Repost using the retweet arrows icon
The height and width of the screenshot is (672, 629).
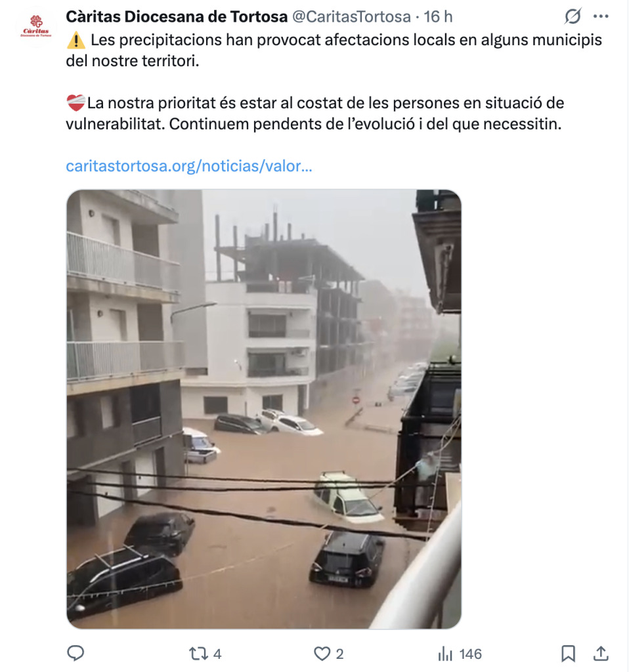(x=198, y=654)
